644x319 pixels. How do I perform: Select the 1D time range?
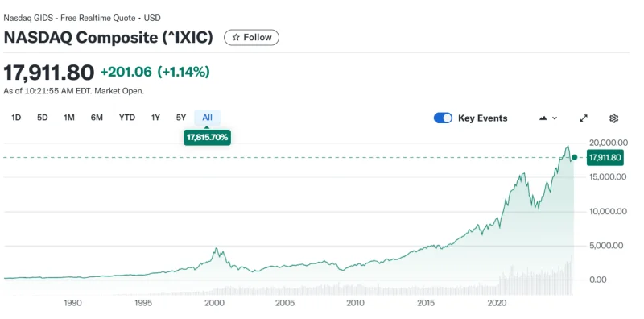coord(16,118)
